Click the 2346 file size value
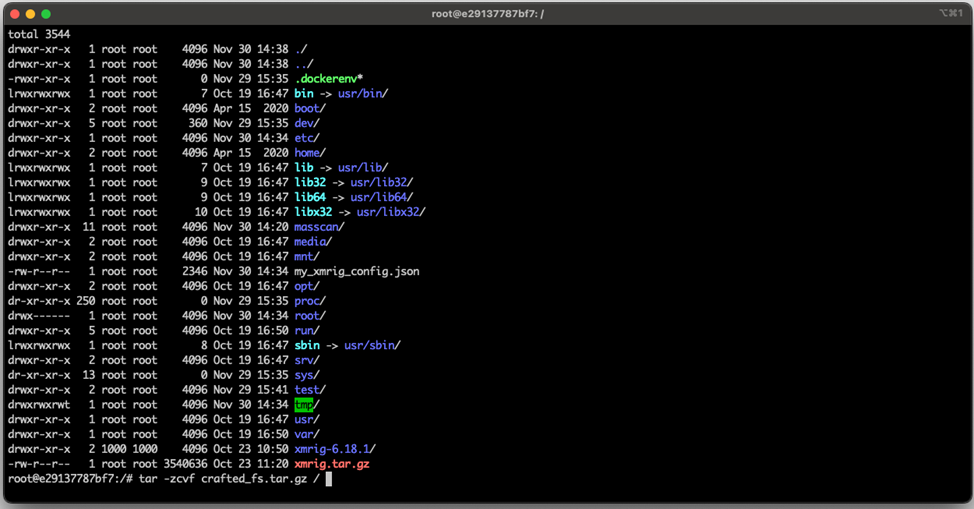Viewport: 974px width, 509px height. (x=194, y=271)
